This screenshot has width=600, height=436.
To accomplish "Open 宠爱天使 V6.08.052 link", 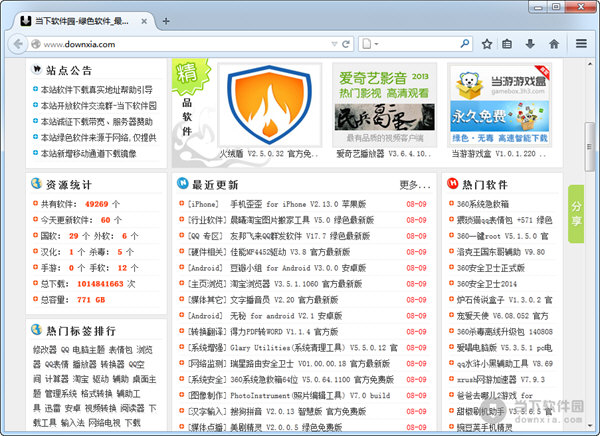I will coord(502,316).
